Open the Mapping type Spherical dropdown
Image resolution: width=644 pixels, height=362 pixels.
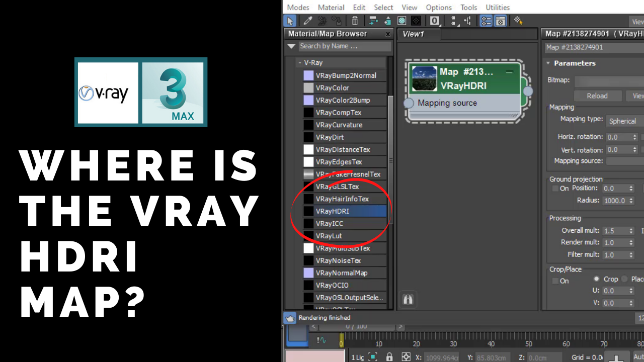625,121
